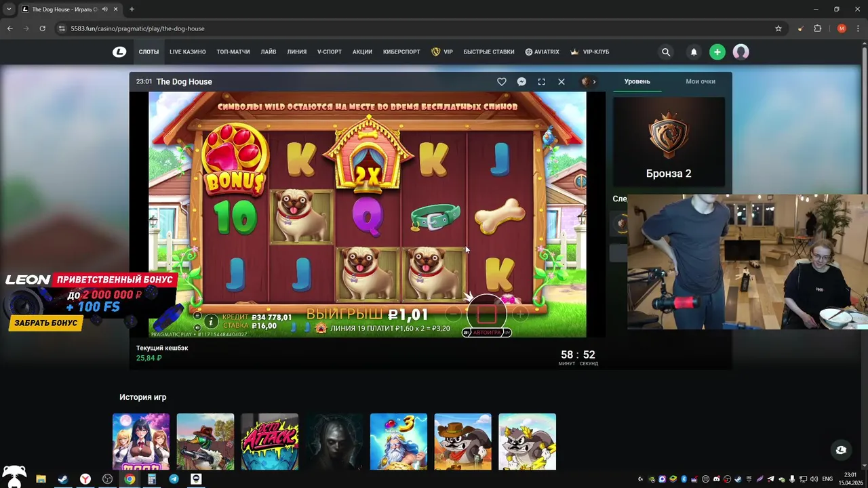Open the duck hunter game thumbnail
The height and width of the screenshot is (488, 868).
[x=205, y=442]
